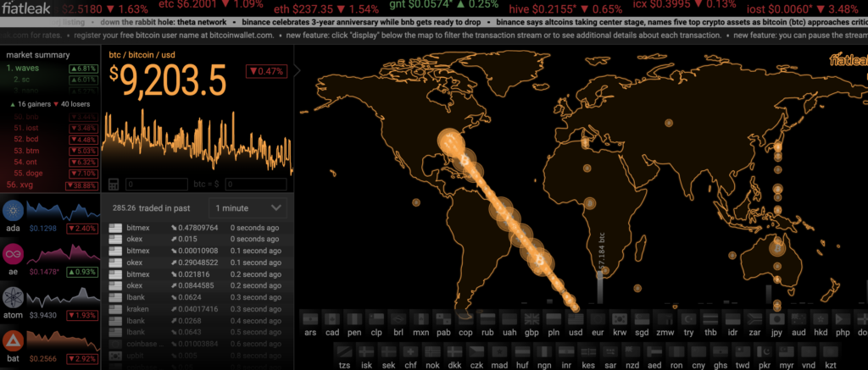Click the fiatleak logo at top left
Image resolution: width=868 pixels, height=370 pixels.
click(x=26, y=8)
